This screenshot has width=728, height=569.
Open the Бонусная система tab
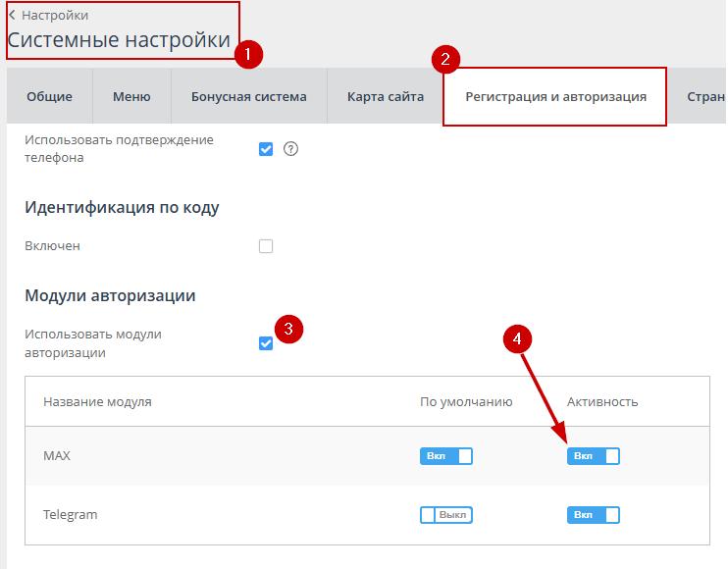click(249, 96)
